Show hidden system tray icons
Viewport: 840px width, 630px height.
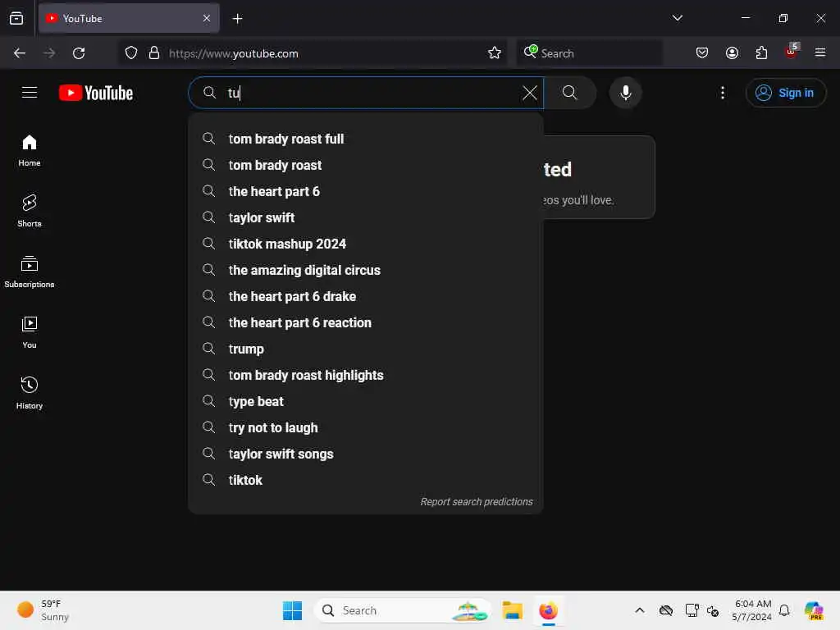639,610
